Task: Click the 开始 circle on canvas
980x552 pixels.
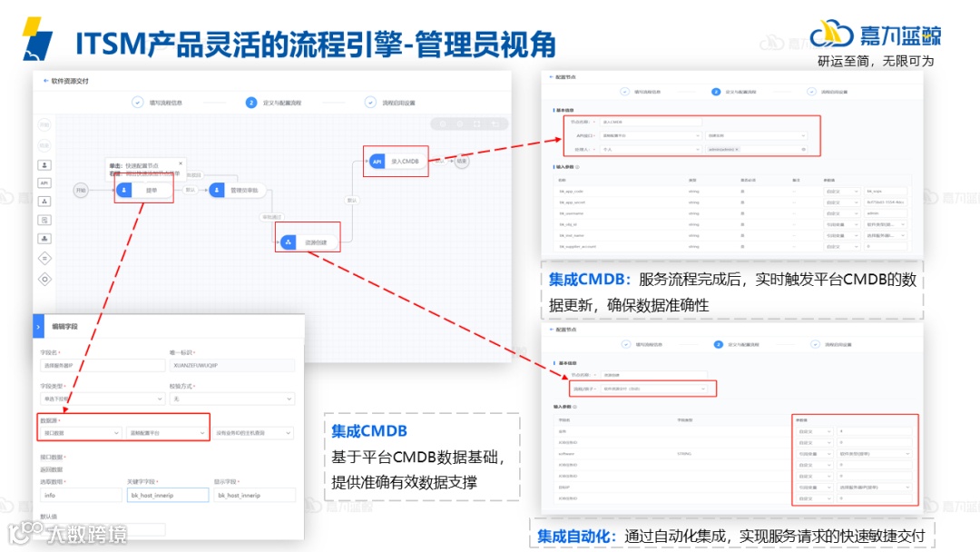Action: (81, 190)
